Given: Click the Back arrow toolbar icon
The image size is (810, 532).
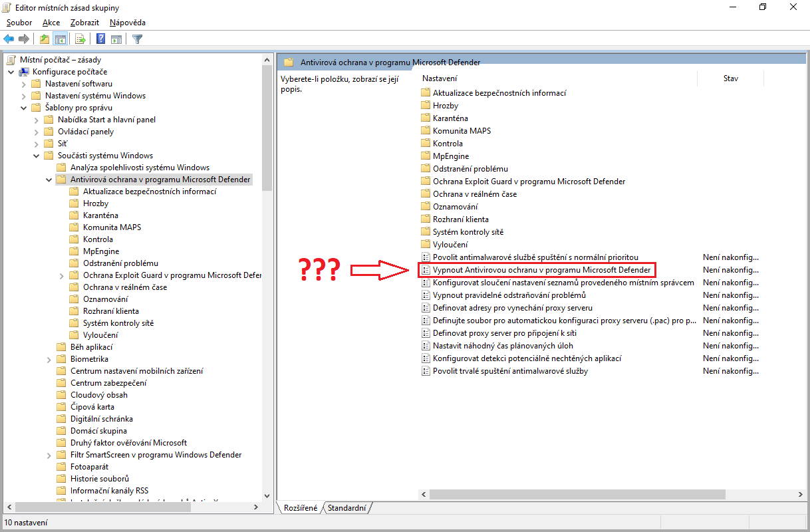Looking at the screenshot, I should pyautogui.click(x=9, y=39).
